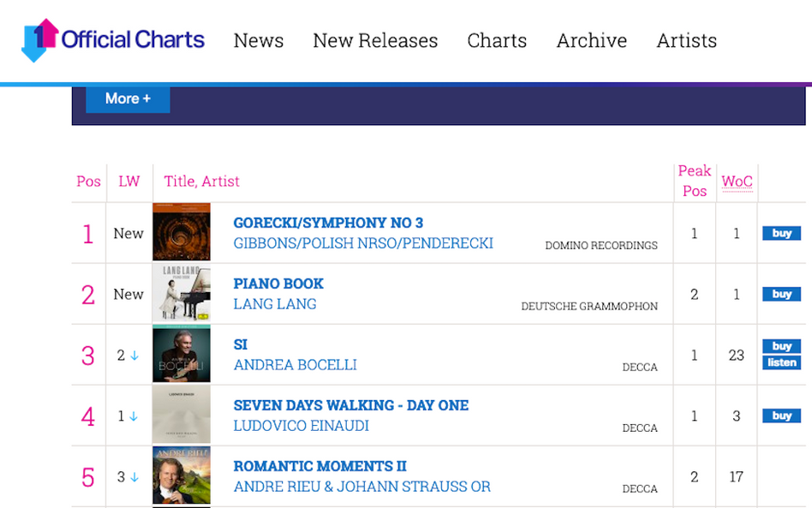Open the New Releases page

[x=375, y=40]
